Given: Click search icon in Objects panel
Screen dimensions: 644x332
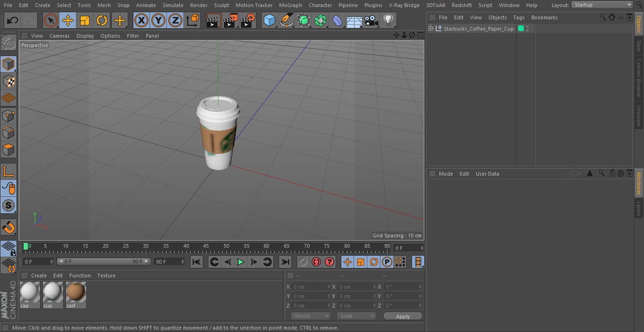Looking at the screenshot, I should pyautogui.click(x=603, y=17).
